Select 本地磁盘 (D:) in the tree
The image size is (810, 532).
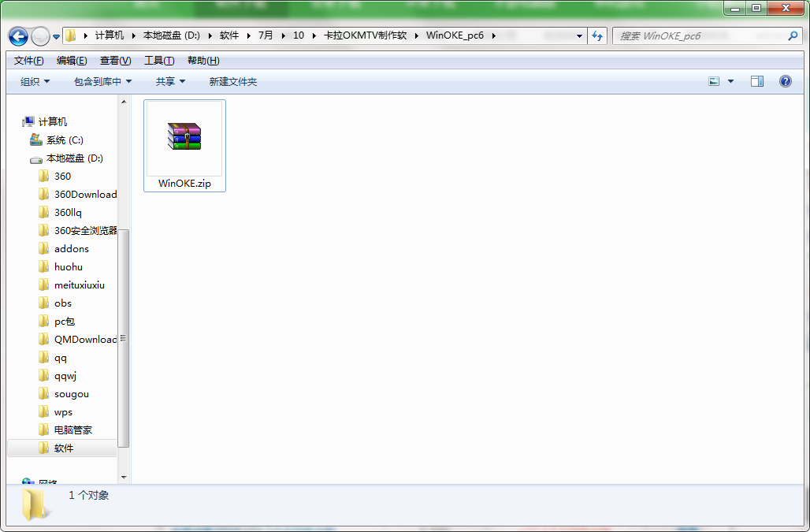click(x=75, y=158)
